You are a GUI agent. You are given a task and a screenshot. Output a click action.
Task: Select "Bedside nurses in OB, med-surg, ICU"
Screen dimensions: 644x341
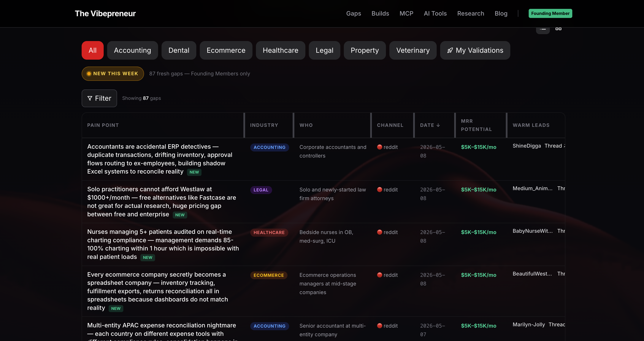tap(326, 236)
